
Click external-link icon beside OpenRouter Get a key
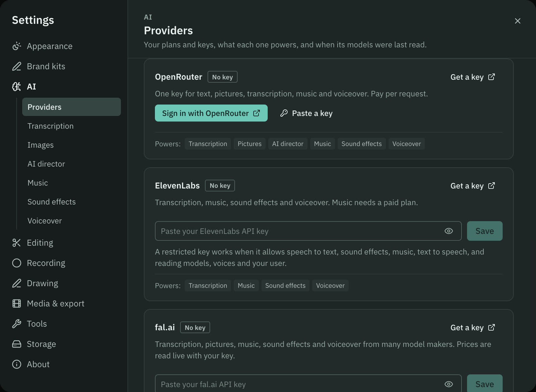point(491,77)
